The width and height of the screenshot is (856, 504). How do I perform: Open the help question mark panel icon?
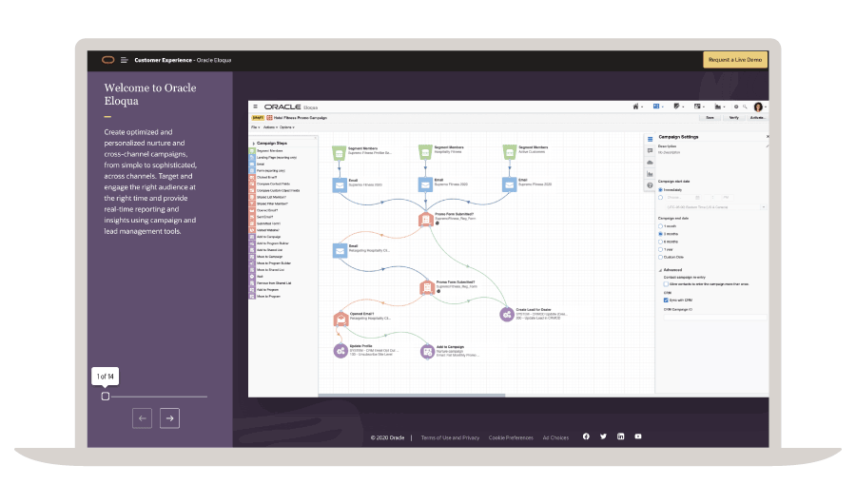click(x=650, y=185)
